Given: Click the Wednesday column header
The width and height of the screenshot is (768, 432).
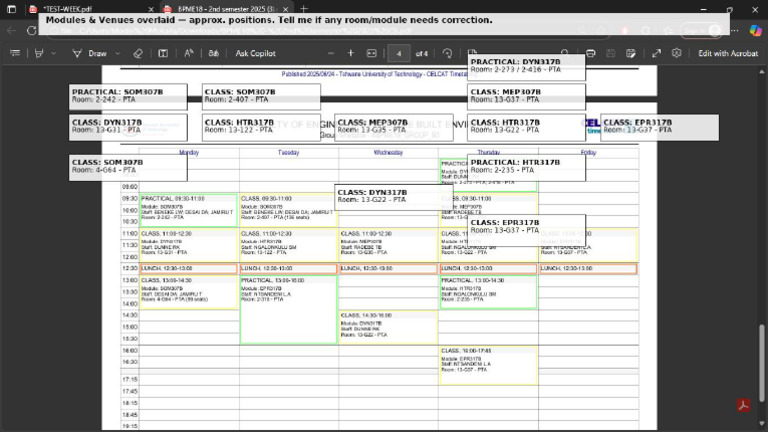Looking at the screenshot, I should [x=388, y=152].
